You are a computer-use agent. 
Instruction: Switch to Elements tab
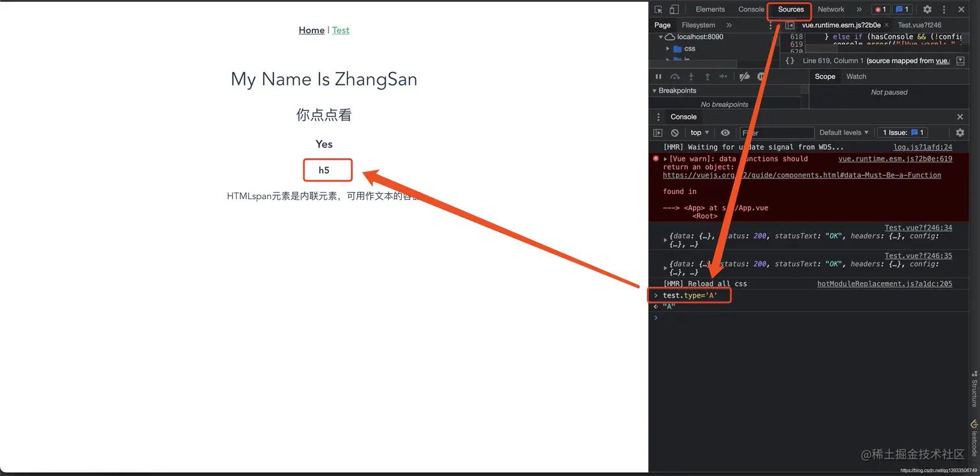pyautogui.click(x=710, y=9)
